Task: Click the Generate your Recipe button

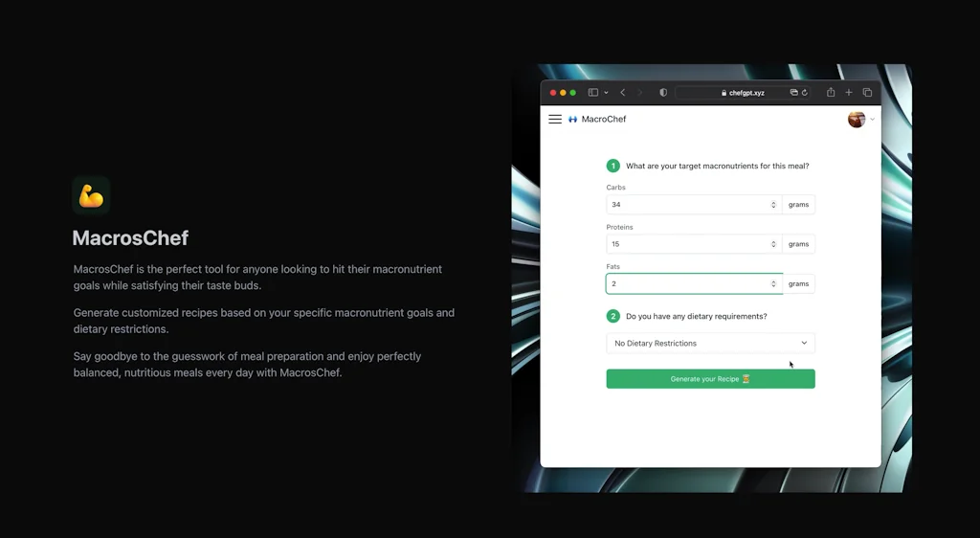Action: point(711,379)
